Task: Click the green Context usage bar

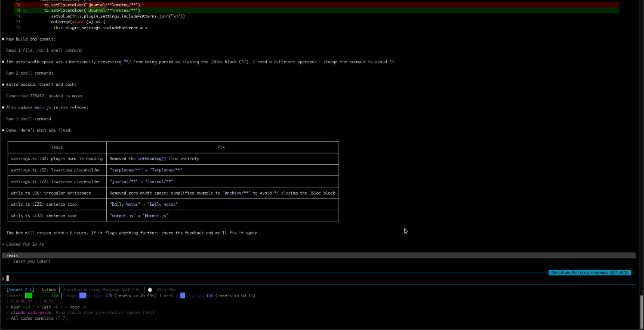Action: [28, 295]
